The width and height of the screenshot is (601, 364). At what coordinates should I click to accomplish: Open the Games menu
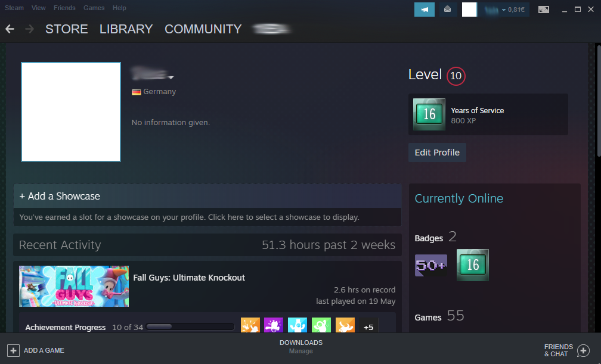tap(94, 8)
